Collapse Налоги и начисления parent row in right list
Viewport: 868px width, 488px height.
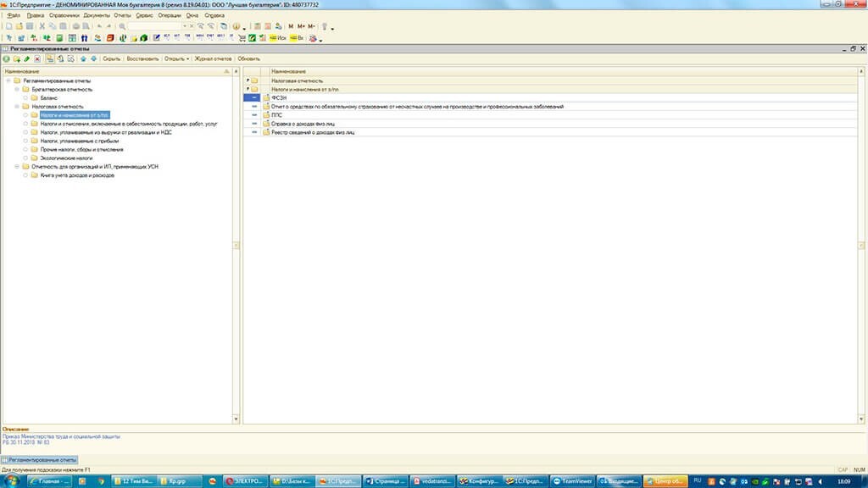(x=248, y=88)
